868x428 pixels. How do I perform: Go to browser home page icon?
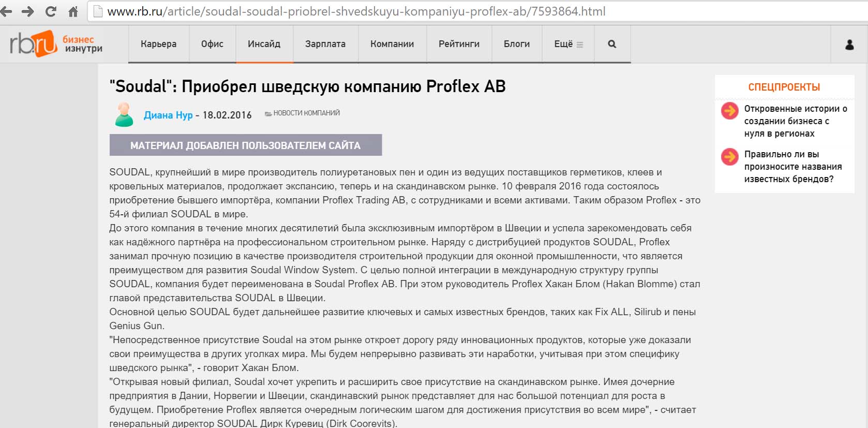coord(73,11)
